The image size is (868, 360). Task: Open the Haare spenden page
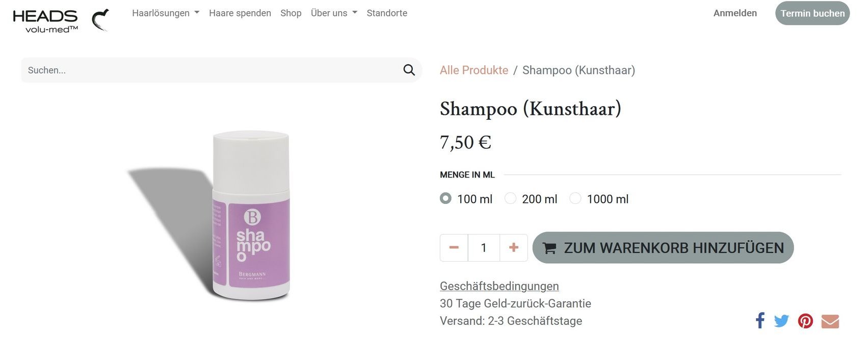[x=240, y=13]
